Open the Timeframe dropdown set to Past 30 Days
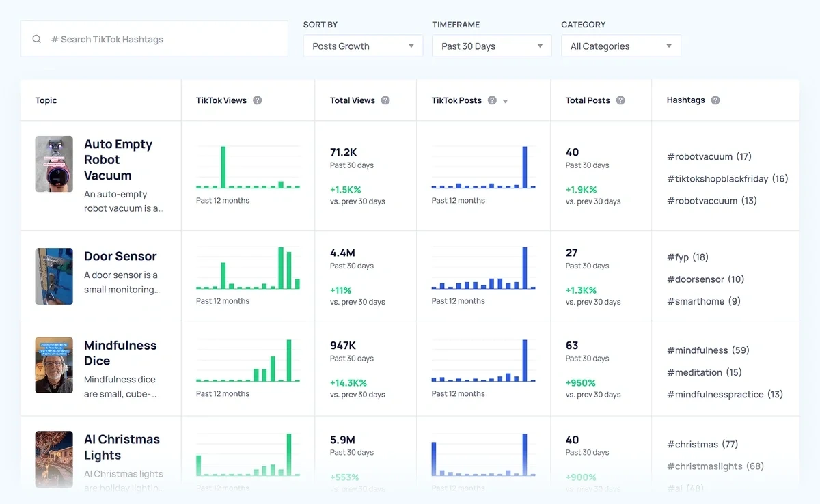This screenshot has height=504, width=820. coord(491,46)
